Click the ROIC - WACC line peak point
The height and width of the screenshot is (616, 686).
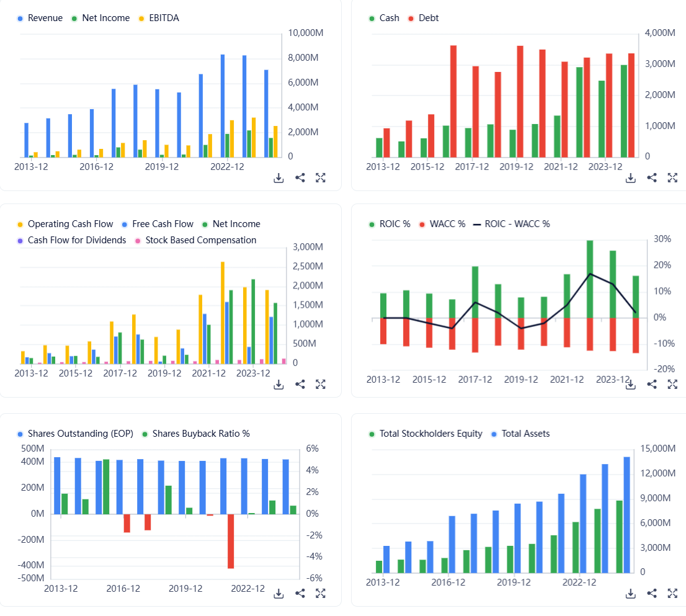point(590,274)
